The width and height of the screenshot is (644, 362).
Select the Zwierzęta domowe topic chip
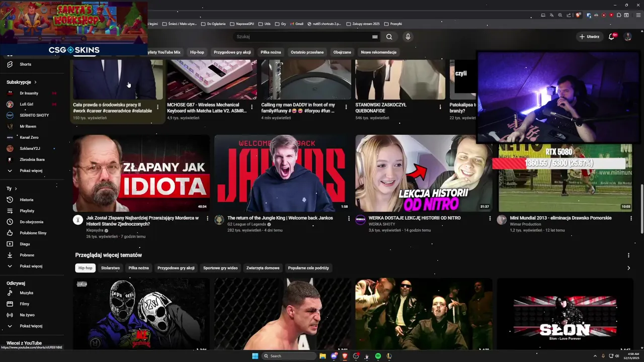point(263,268)
